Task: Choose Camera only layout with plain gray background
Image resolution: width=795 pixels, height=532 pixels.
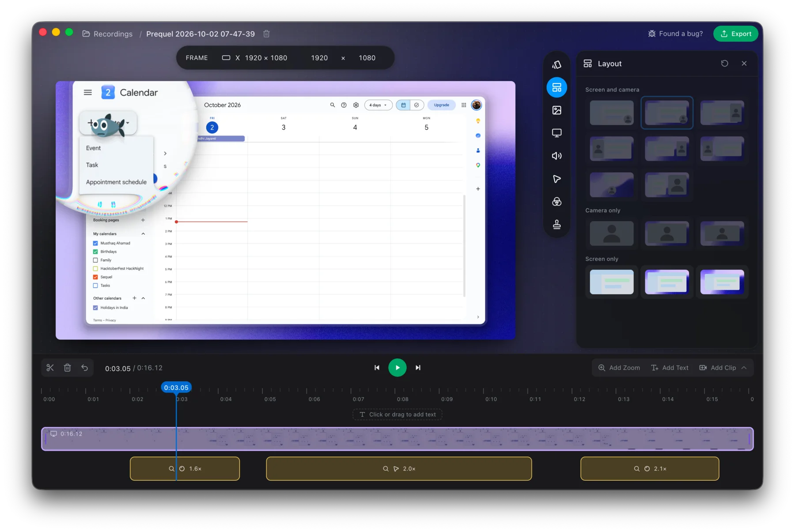Action: (x=612, y=233)
